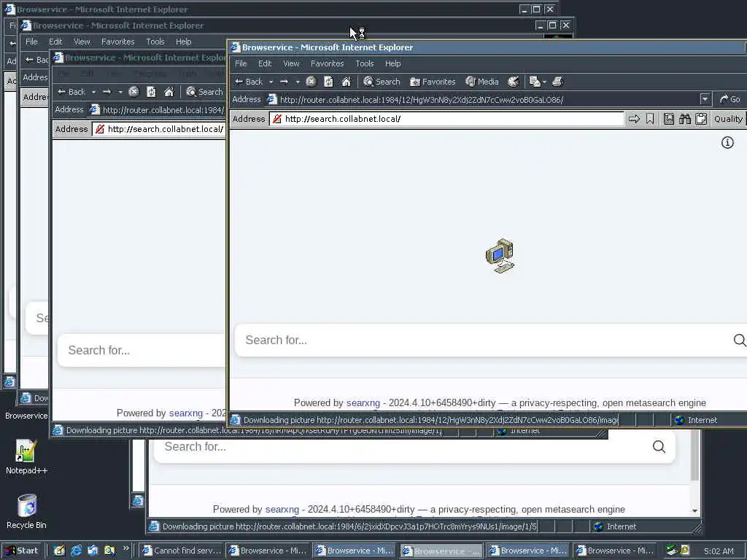Click Back arrow in the front window toolbar

pyautogui.click(x=249, y=82)
